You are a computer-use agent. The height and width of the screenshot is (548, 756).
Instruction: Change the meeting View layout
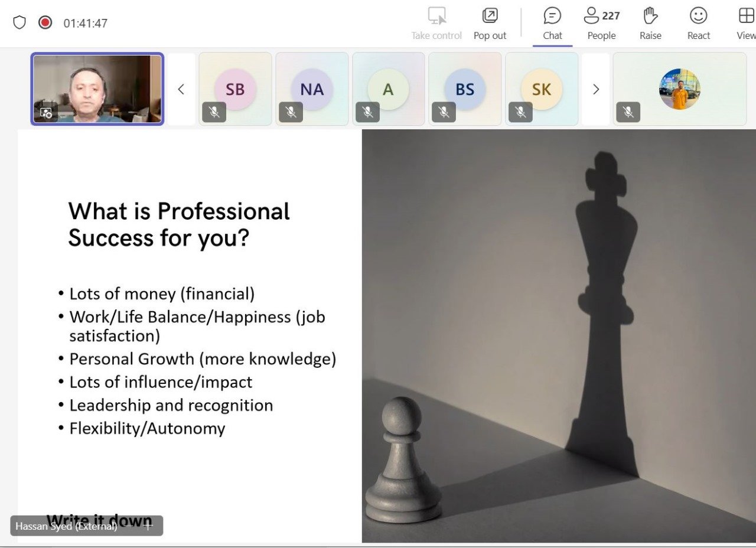pyautogui.click(x=745, y=24)
